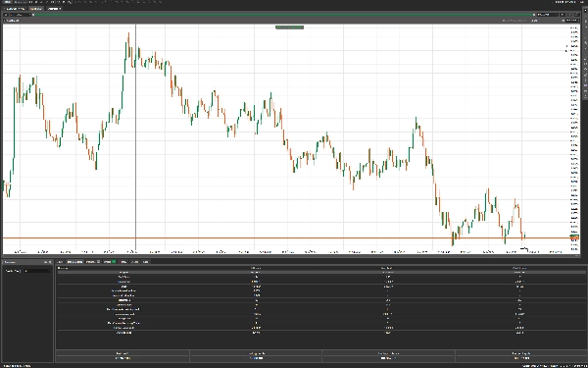
Task: Select the highlighted tab in the bottom results panel
Action: click(74, 262)
